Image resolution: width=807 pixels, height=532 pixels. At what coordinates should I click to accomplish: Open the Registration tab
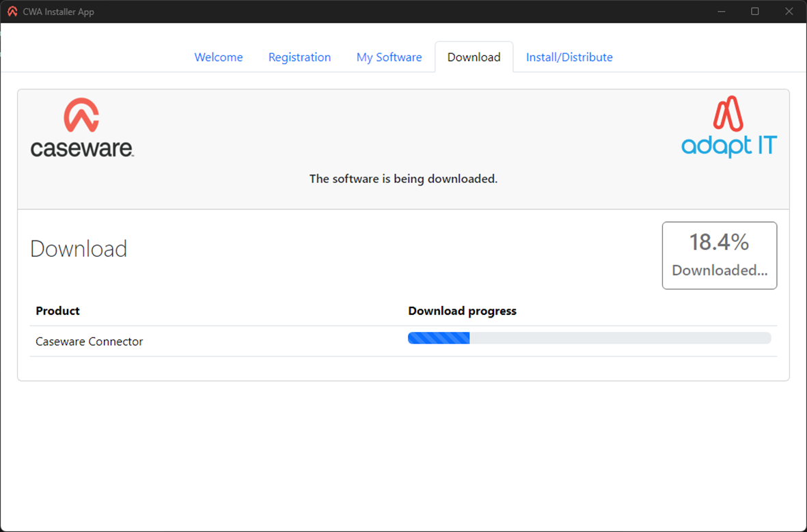(x=299, y=57)
